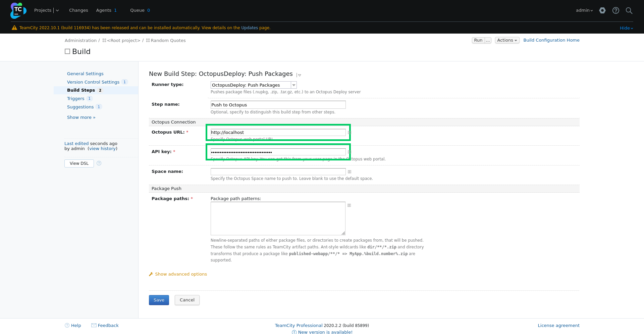Image resolution: width=644 pixels, height=334 pixels.
Task: Focus the Octopus URL input field
Action: point(278,133)
